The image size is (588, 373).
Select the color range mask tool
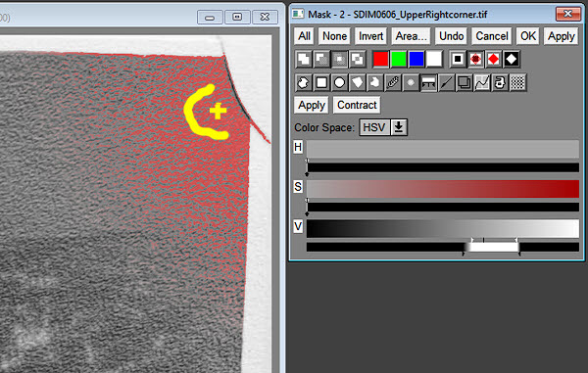428,83
